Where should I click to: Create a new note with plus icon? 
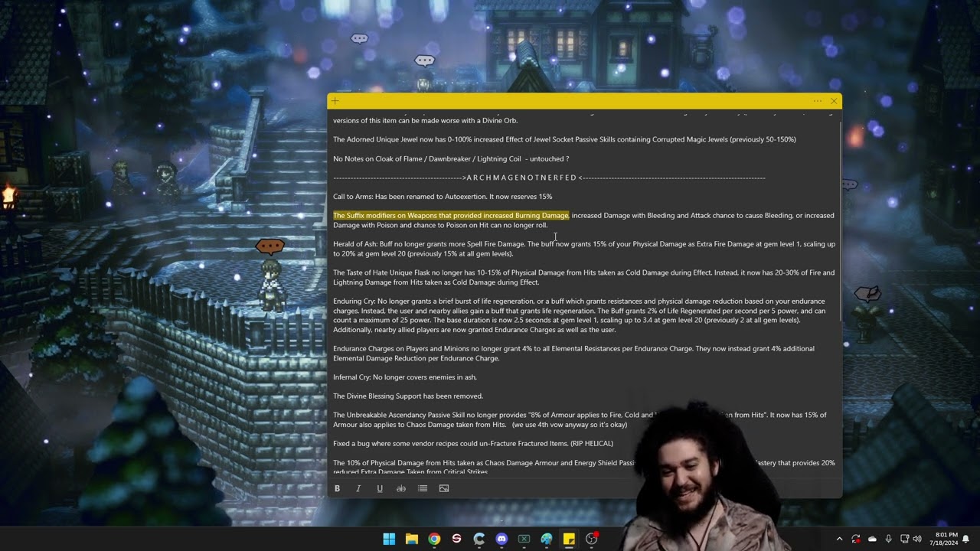pos(335,101)
